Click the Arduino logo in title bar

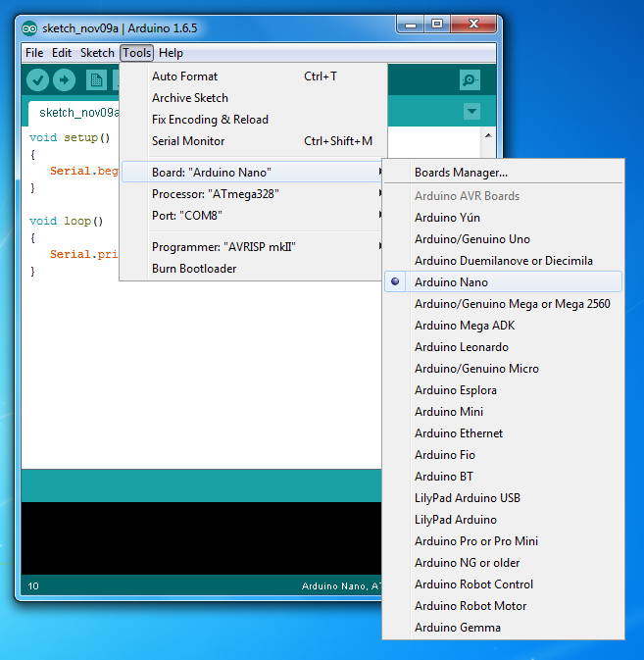tap(29, 28)
